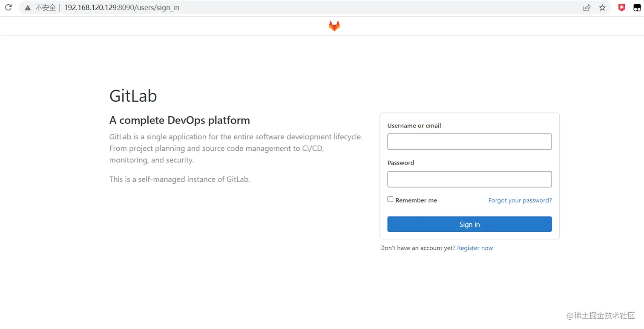Screen dimensions: 644x329
Task: Open the black Tampermonkey extension icon
Action: [x=637, y=8]
